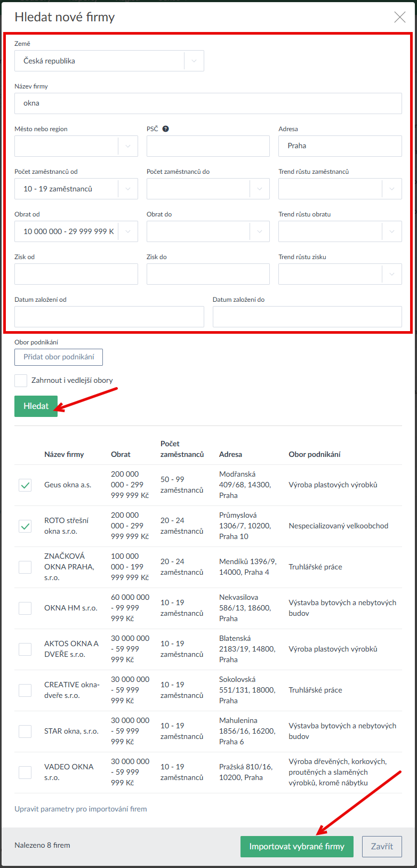The width and height of the screenshot is (417, 868).
Task: Tick the VADEO OKNA s.r.o. checkbox
Action: [25, 772]
